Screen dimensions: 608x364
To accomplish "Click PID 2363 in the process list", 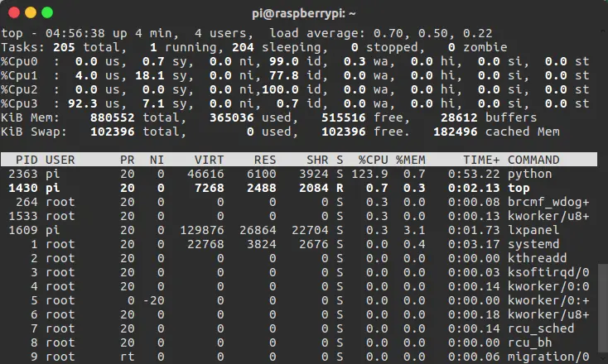I will (x=23, y=174).
